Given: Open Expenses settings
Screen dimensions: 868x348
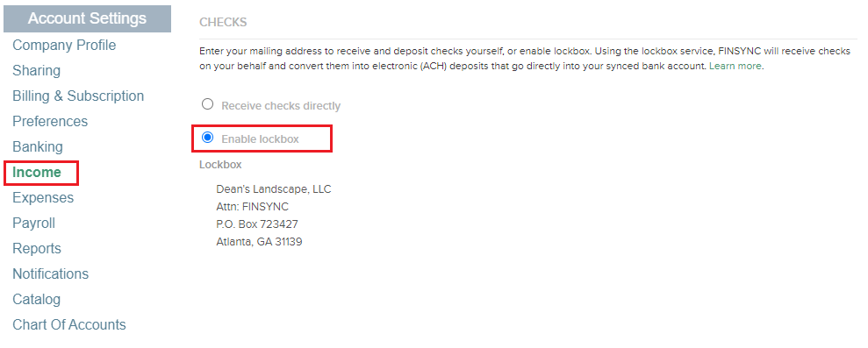Looking at the screenshot, I should [x=43, y=197].
